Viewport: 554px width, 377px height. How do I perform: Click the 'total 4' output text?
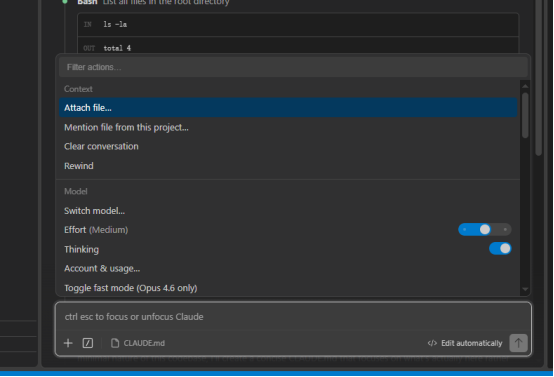pos(117,48)
